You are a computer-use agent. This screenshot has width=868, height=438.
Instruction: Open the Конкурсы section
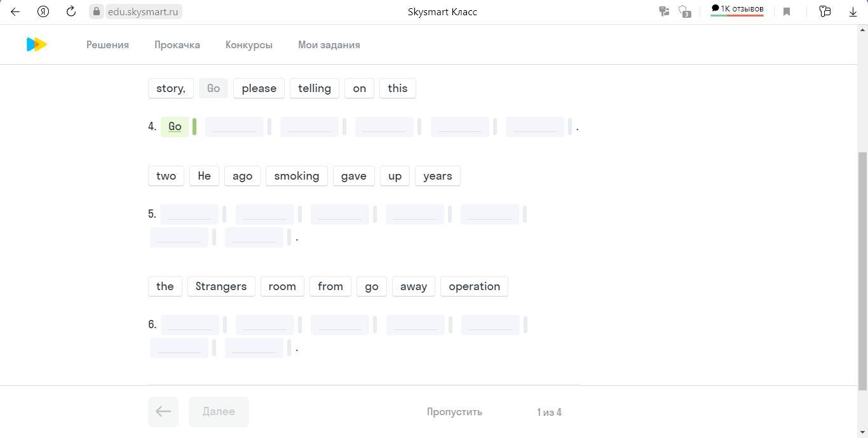point(248,45)
